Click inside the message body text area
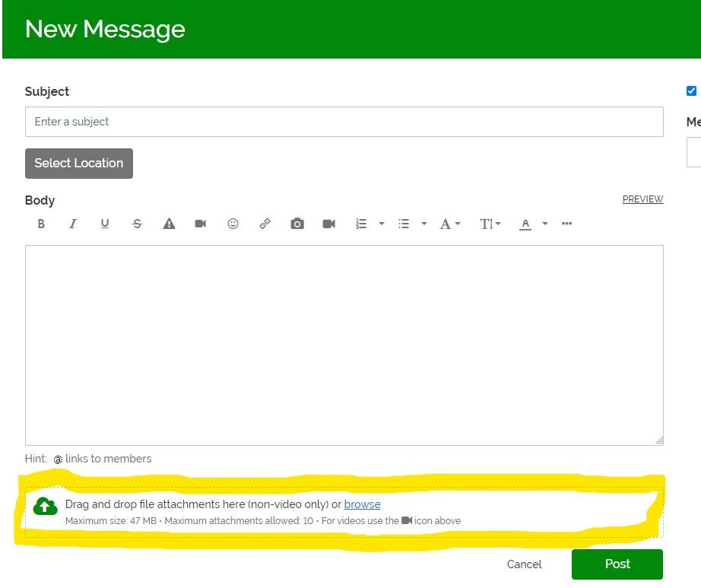This screenshot has width=701, height=588. coord(344,345)
